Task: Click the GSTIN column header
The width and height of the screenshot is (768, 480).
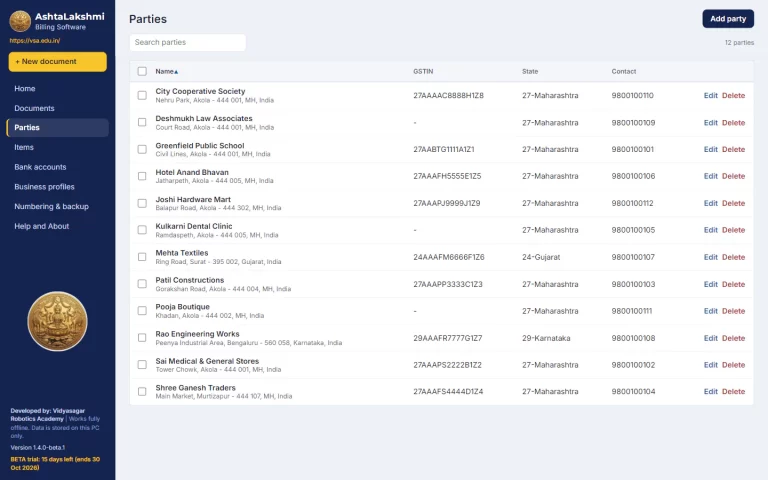Action: tap(423, 72)
